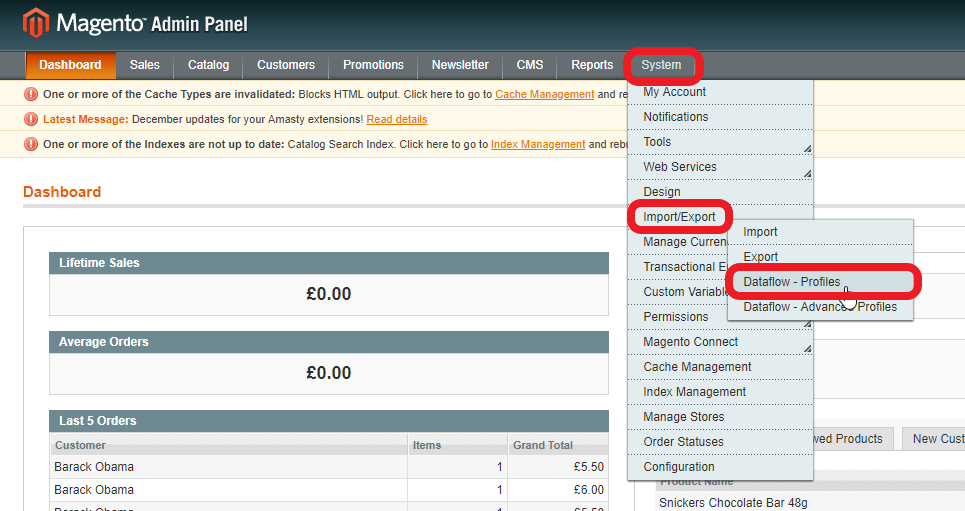
Task: Switch to the New Customers tab
Action: click(934, 439)
